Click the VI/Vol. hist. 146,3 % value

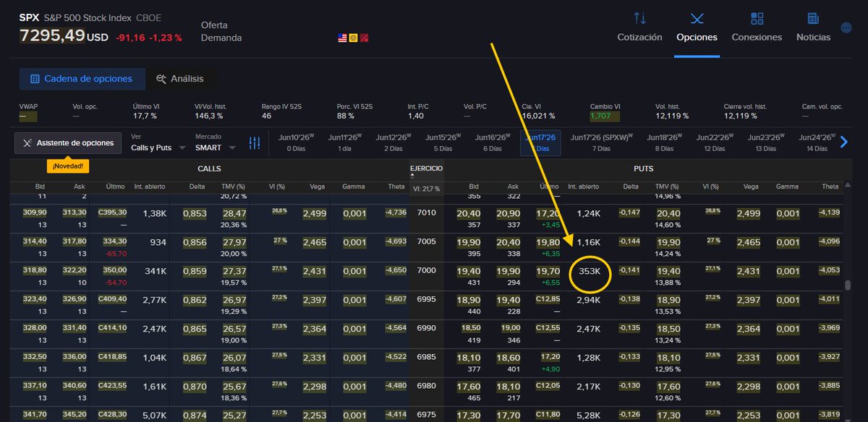point(208,116)
